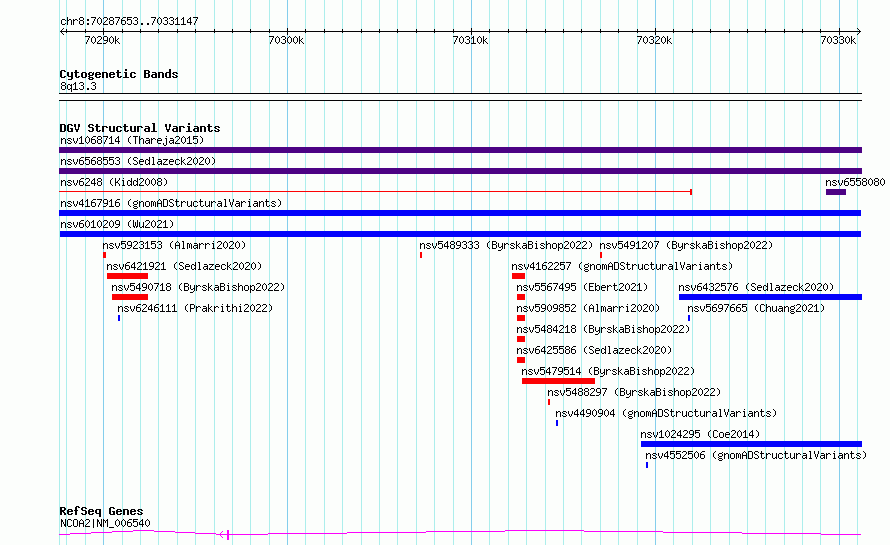Click nsv4552506 (gnomADStructuralVariants) label
This screenshot has height=545, width=890.
pos(756,455)
